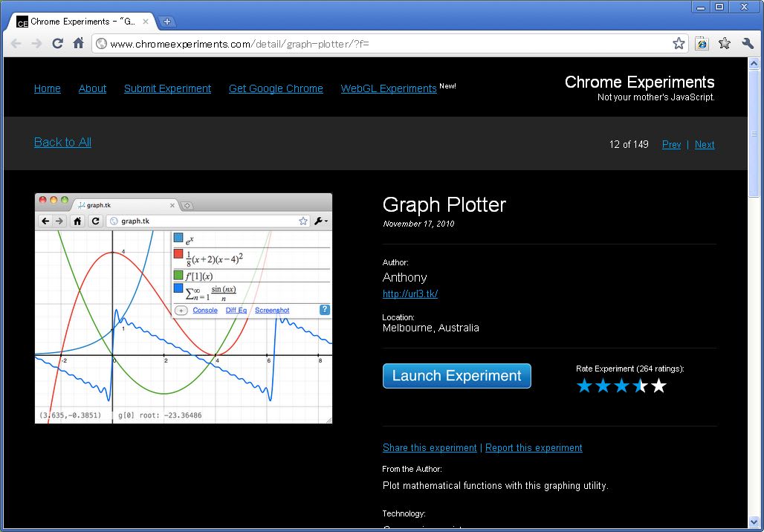
Task: Bookmark page with address bar star
Action: tap(679, 44)
